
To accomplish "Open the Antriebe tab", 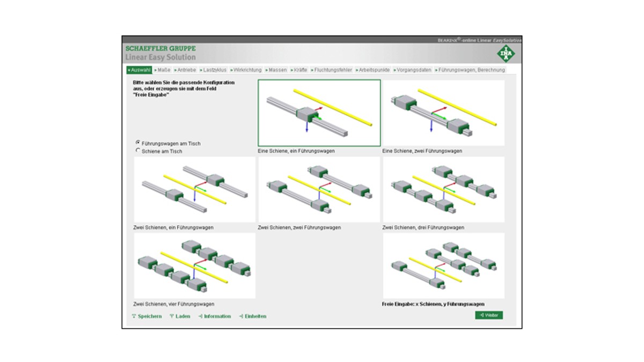I will point(186,70).
